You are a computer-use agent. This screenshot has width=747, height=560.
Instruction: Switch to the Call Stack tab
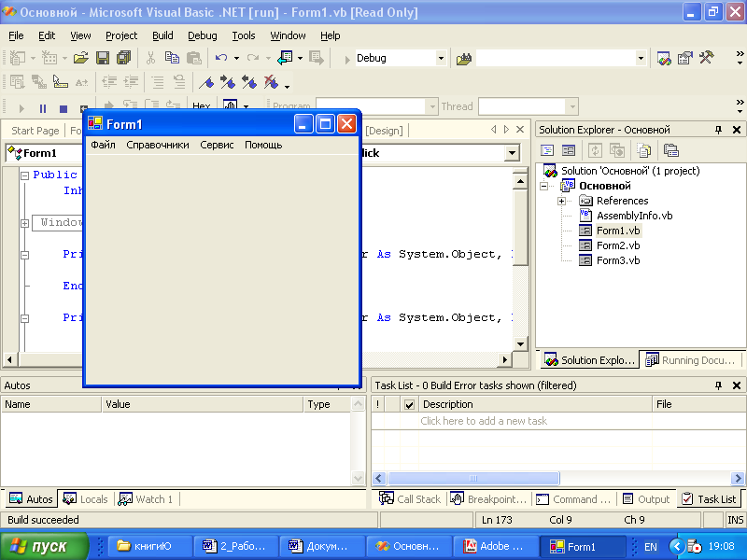tap(410, 499)
